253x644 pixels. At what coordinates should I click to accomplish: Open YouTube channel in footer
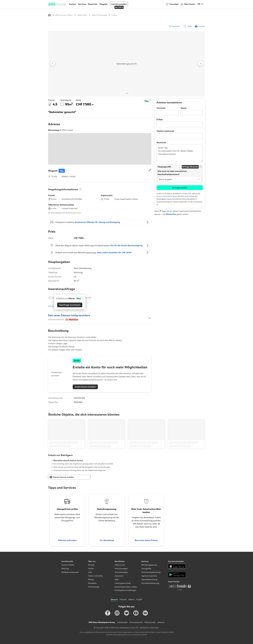click(x=136, y=613)
